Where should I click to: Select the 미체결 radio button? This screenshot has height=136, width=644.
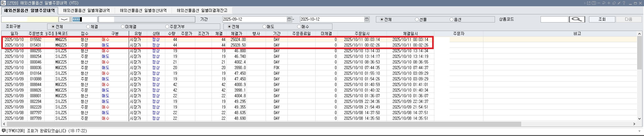(x=123, y=27)
